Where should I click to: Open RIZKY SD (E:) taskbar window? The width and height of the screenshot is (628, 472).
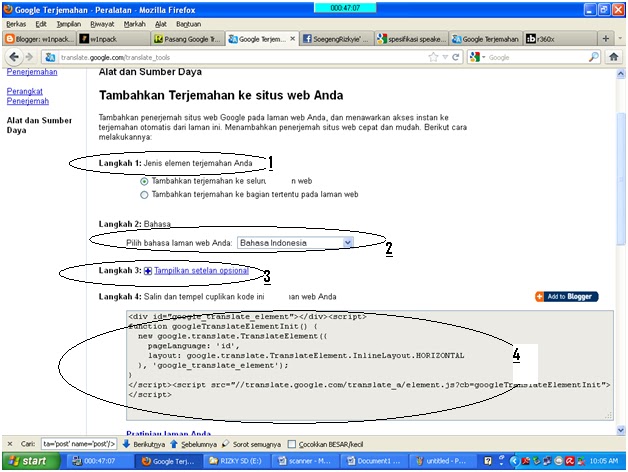coord(235,461)
